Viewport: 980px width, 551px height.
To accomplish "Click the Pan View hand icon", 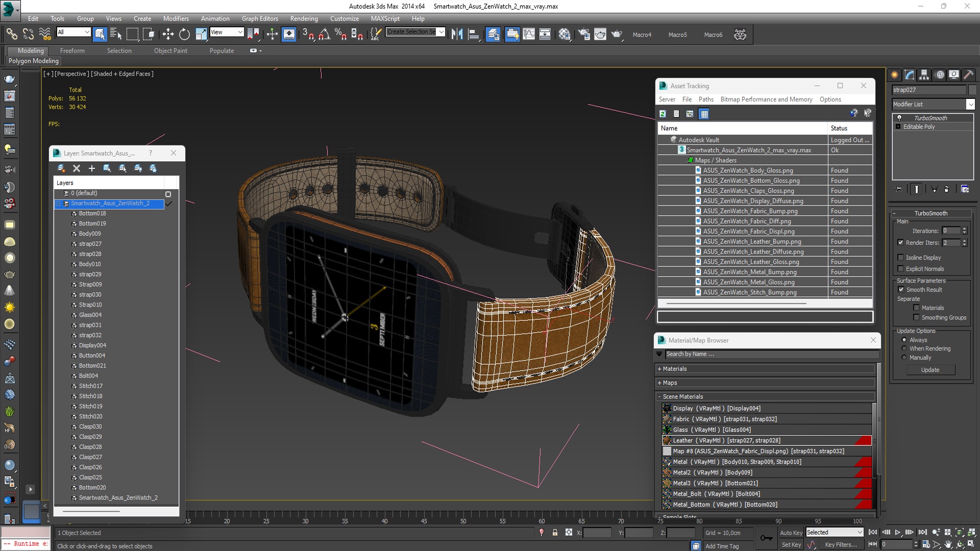I will coord(948,544).
